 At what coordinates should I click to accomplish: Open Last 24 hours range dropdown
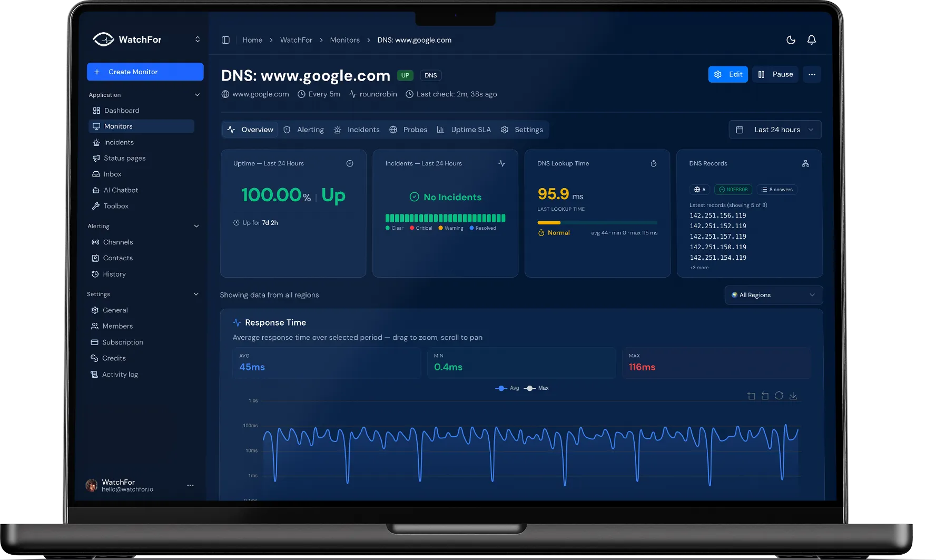[x=775, y=130]
